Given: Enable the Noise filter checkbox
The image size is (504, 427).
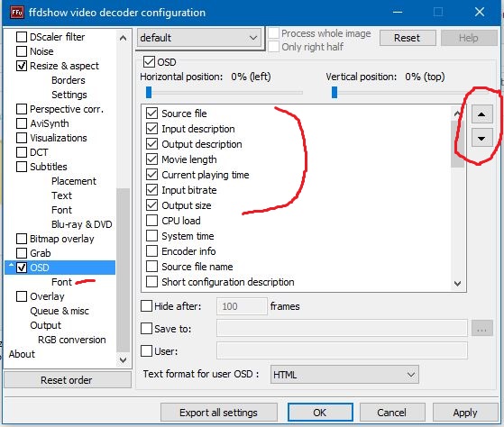Looking at the screenshot, I should tap(22, 51).
